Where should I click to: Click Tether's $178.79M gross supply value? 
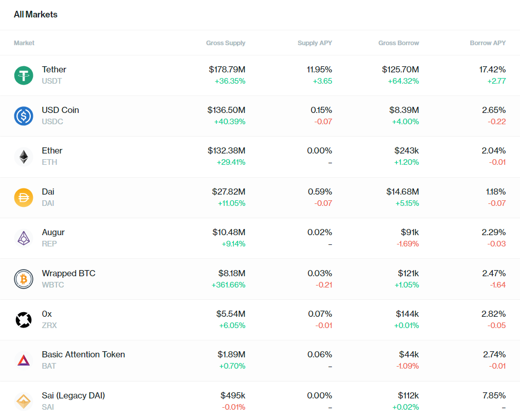227,70
